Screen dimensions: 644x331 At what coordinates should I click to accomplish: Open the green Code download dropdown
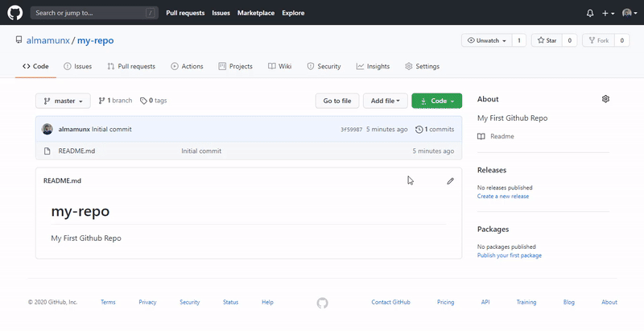tap(436, 101)
